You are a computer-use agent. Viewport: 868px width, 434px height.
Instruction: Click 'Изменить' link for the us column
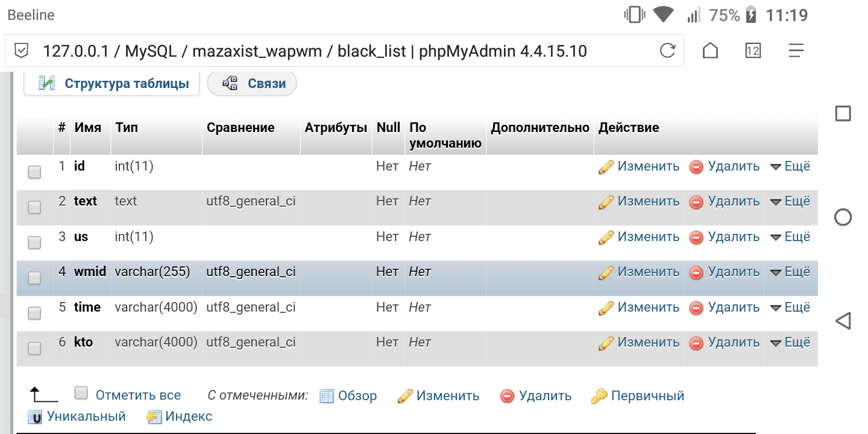click(x=648, y=237)
